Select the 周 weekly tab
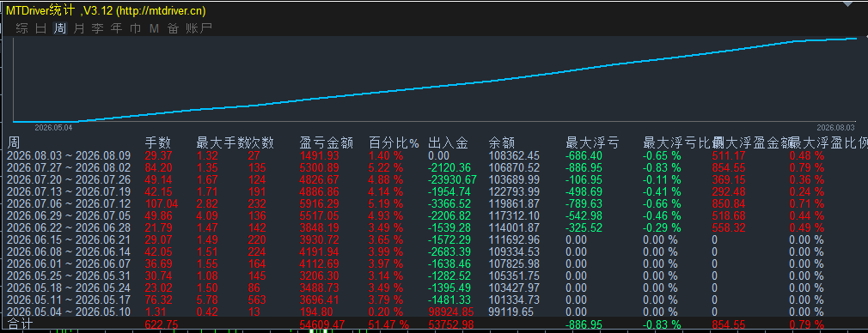The width and height of the screenshot is (868, 333). tap(60, 28)
